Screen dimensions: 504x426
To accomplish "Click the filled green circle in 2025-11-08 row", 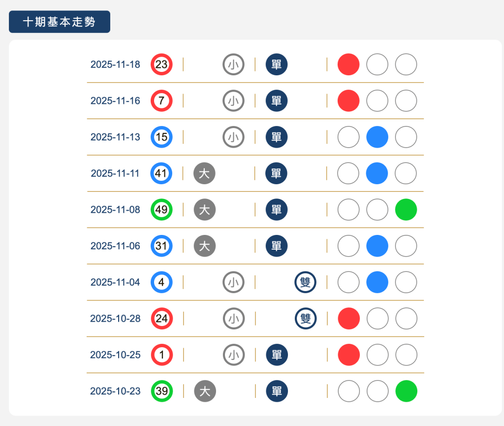I will [x=406, y=210].
